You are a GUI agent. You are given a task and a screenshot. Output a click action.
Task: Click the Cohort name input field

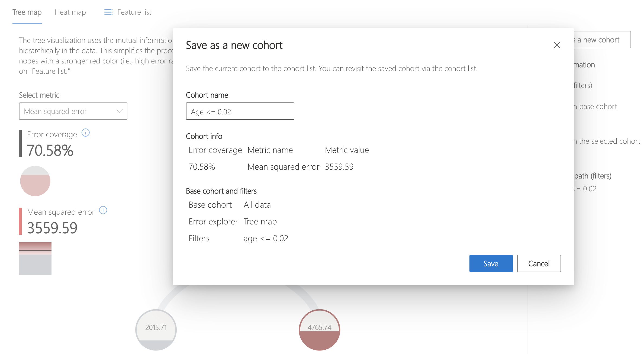[240, 111]
